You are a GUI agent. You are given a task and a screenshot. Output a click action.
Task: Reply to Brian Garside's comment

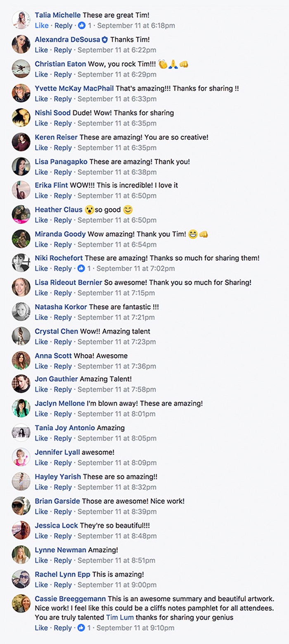click(x=63, y=511)
